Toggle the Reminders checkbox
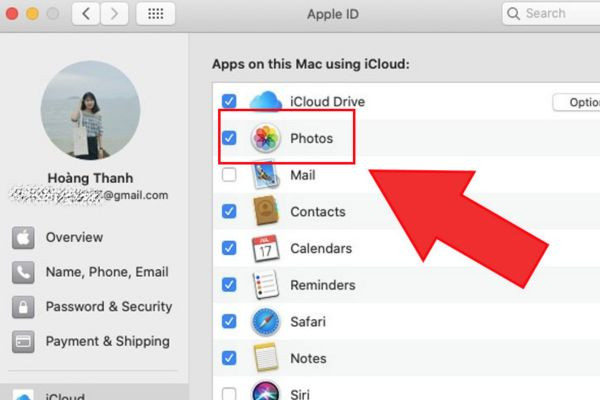 tap(229, 285)
